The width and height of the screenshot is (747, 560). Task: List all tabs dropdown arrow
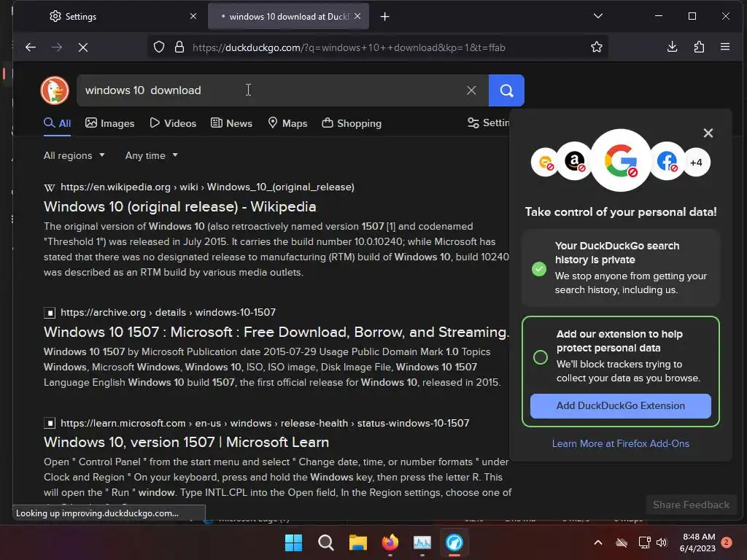tap(598, 16)
